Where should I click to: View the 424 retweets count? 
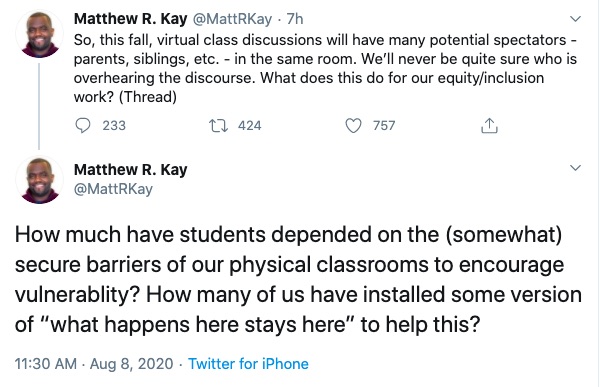coord(249,126)
